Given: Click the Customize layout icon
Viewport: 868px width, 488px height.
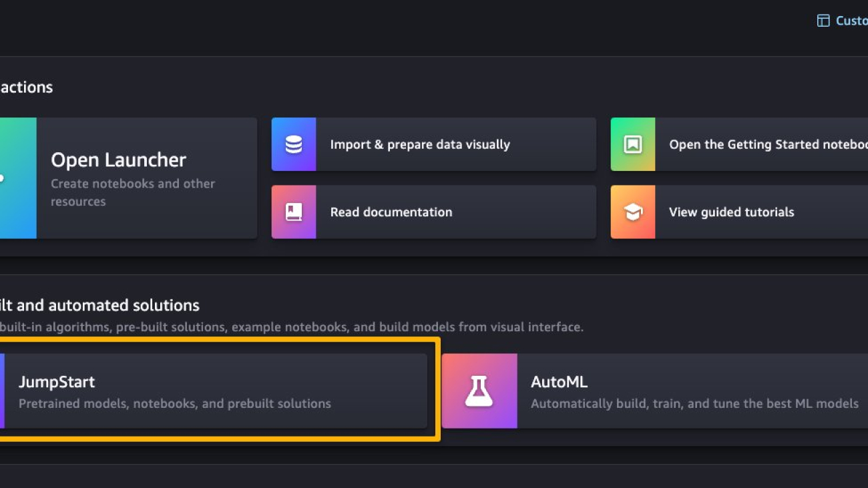Looking at the screenshot, I should click(823, 21).
